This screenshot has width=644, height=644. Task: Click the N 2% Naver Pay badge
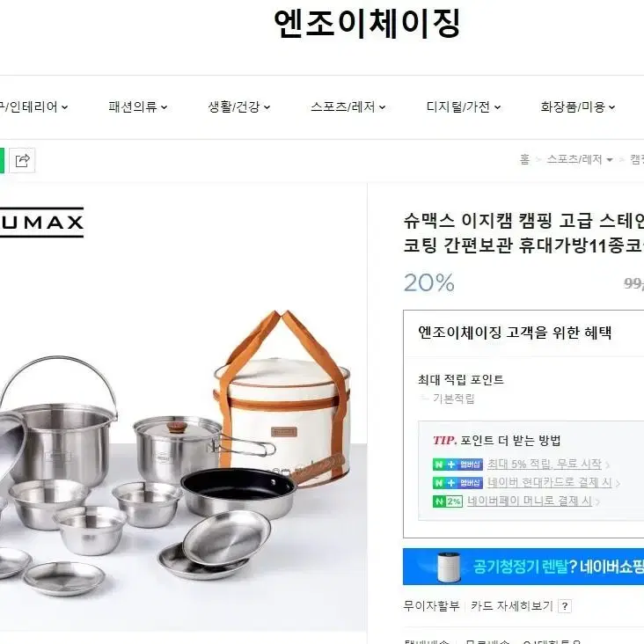tap(448, 501)
